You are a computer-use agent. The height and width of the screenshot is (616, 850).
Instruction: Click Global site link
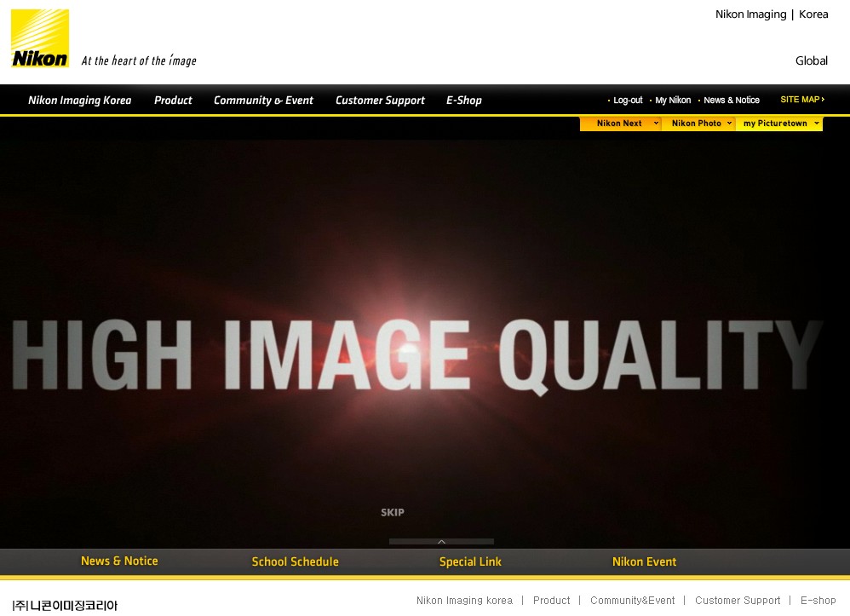[x=812, y=60]
